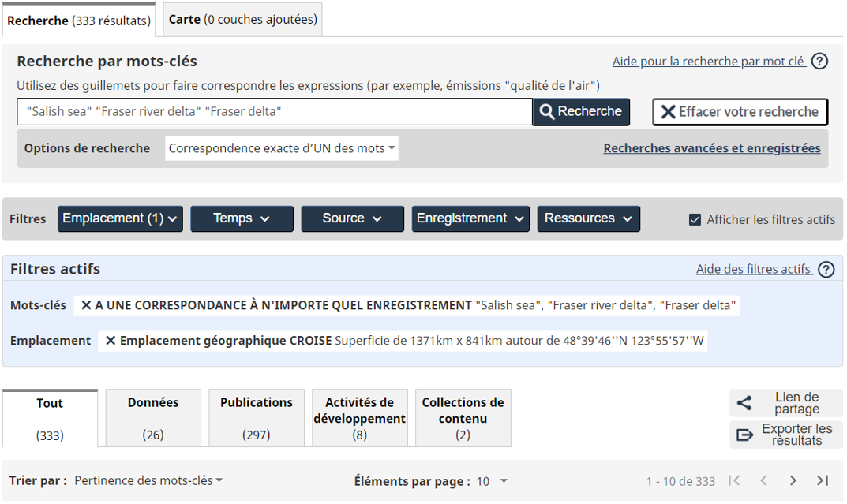Jump to the last results page icon
Image resolution: width=847 pixels, height=504 pixels.
pyautogui.click(x=822, y=480)
